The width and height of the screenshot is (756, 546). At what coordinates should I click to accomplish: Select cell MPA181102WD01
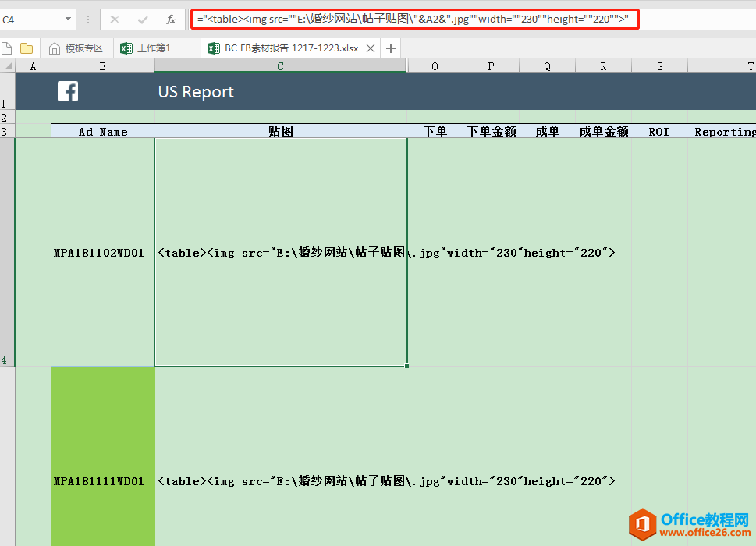[103, 253]
